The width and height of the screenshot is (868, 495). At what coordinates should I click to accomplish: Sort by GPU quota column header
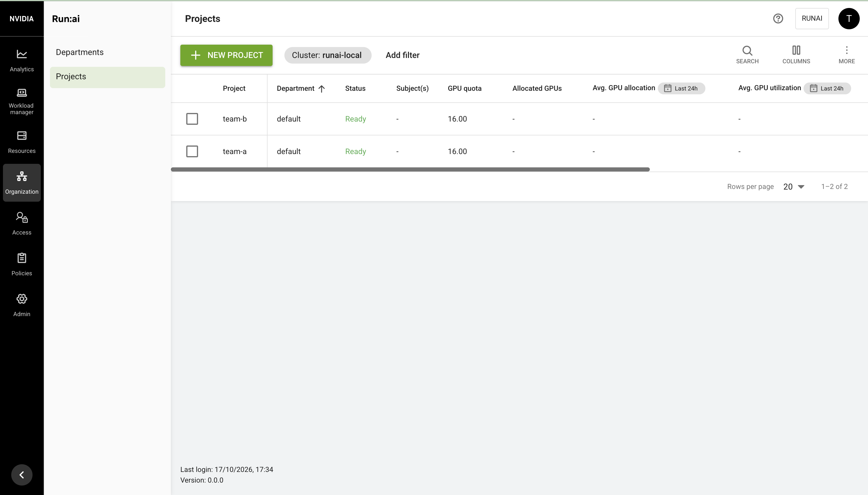tap(464, 88)
